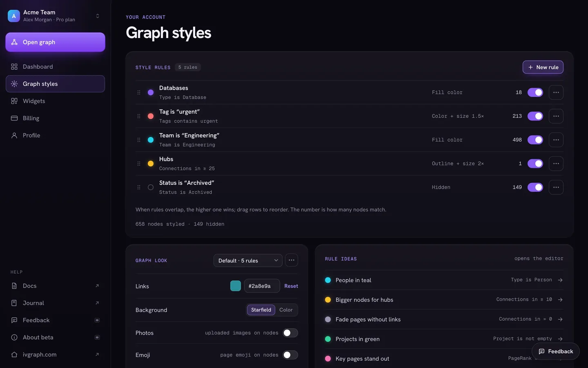Open more options for Status is Archived rule
The height and width of the screenshot is (368, 588).
pyautogui.click(x=556, y=187)
